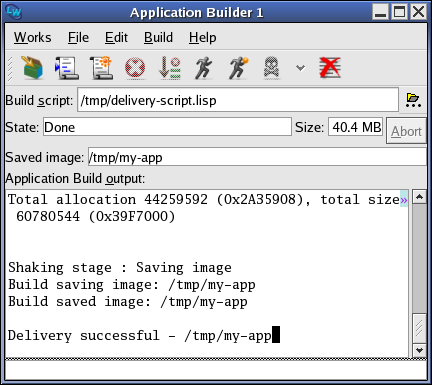Click the output scrollbar up arrow
The width and height of the screenshot is (432, 385).
pyautogui.click(x=420, y=197)
